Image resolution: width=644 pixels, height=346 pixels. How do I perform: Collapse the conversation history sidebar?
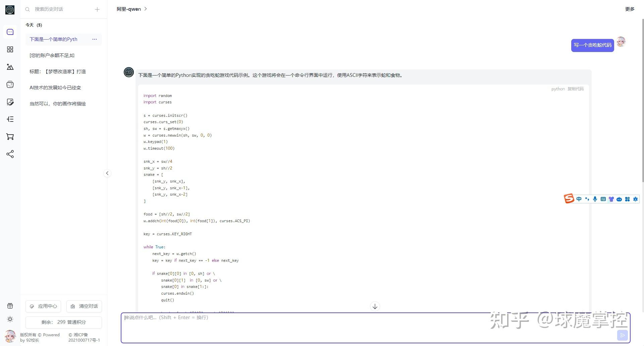pos(107,173)
